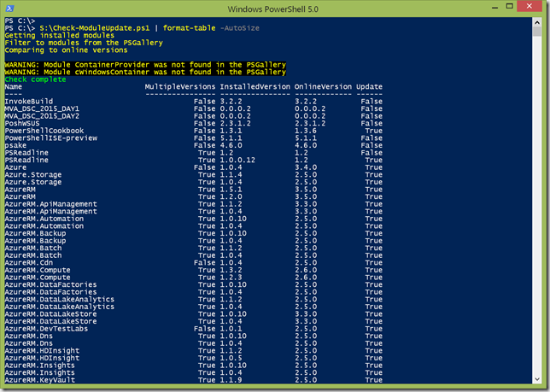Click the 'PowerShellISE-preview' module name
The image size is (550, 392).
tap(51, 138)
